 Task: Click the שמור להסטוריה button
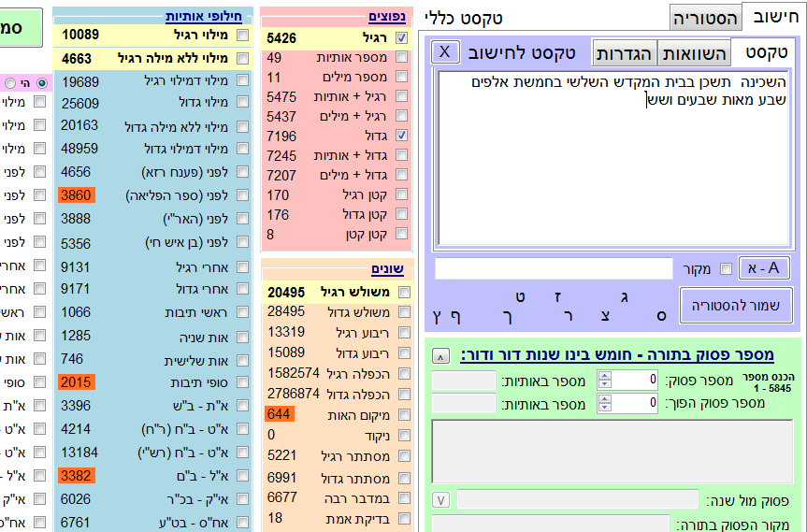click(740, 306)
